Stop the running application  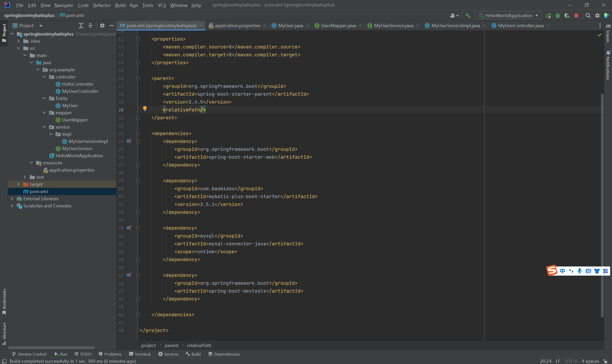(x=576, y=16)
